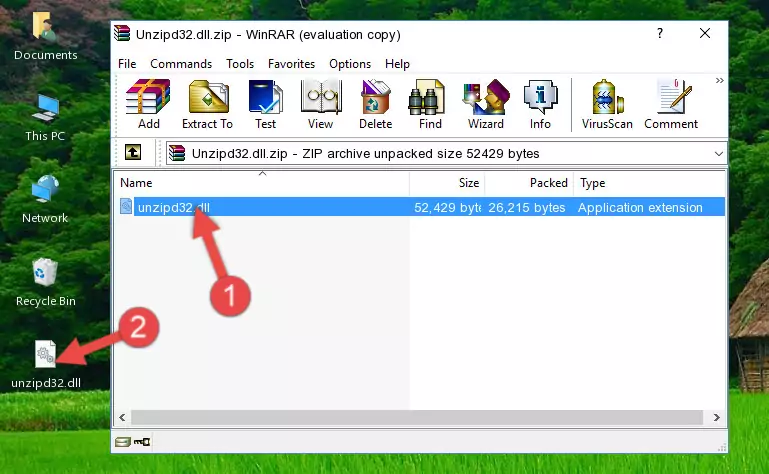
Task: Click the horizontal scrollbar right arrow
Action: click(x=717, y=418)
